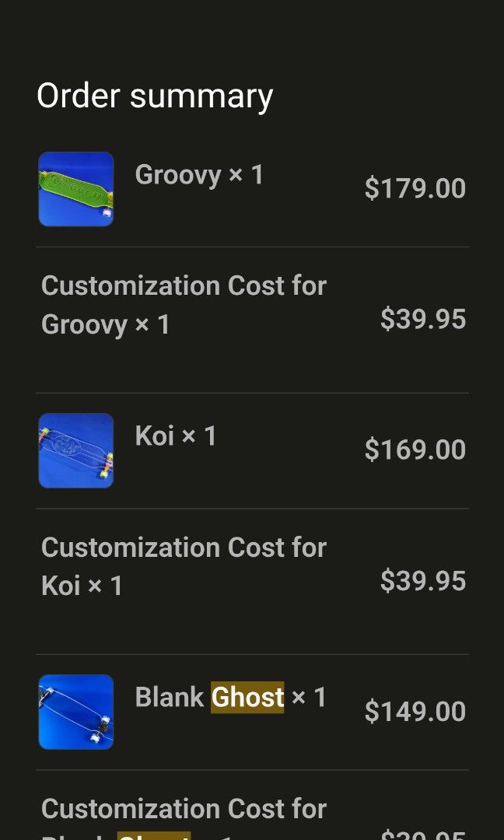Viewport: 504px width, 840px height.
Task: Click the $39.95 Groovy customization price
Action: (422, 319)
